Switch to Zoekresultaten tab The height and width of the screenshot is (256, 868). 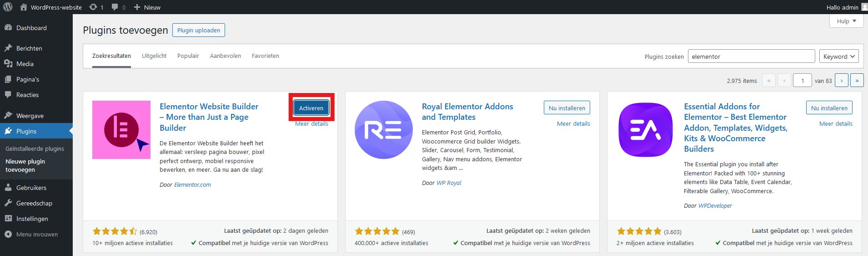(x=111, y=56)
